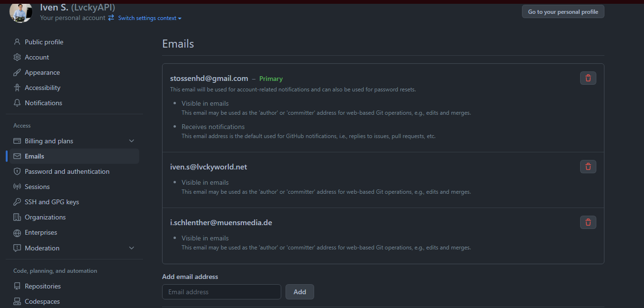644x308 pixels.
Task: Open the Sessions broadcast icon
Action: coord(17,187)
